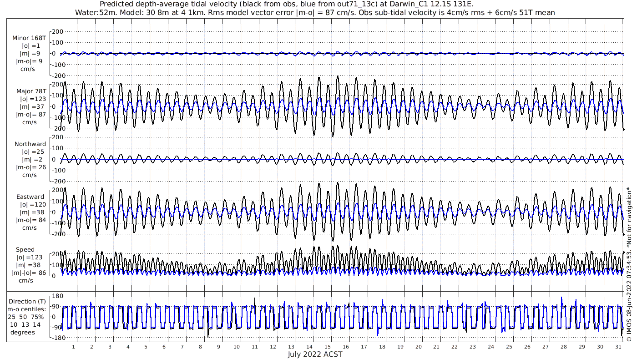
Task: Click the '|m-o|= 9' value under Minor 168T
Action: [x=29, y=61]
